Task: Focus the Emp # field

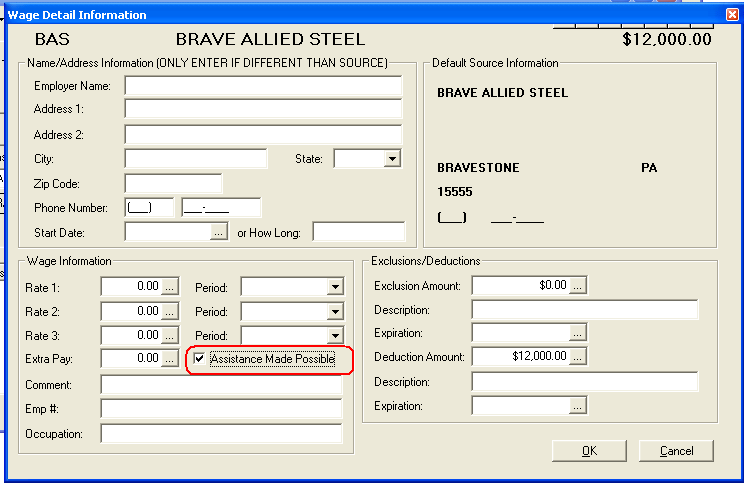Action: click(x=221, y=409)
